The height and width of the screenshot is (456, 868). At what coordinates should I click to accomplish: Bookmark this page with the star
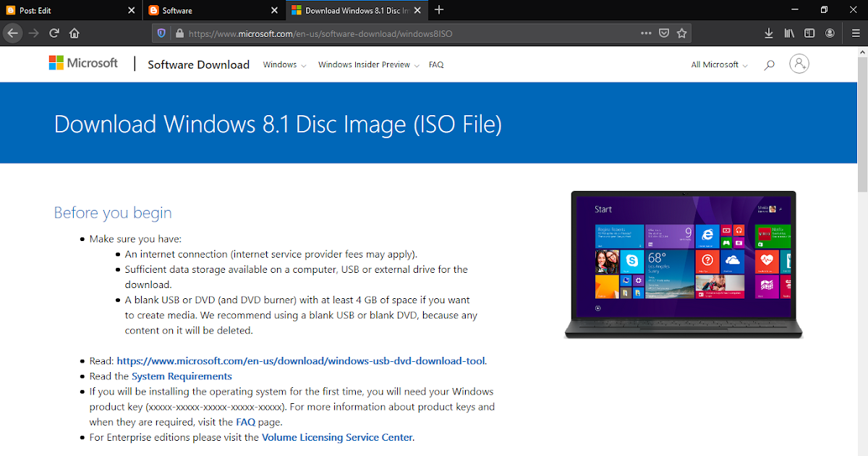681,33
